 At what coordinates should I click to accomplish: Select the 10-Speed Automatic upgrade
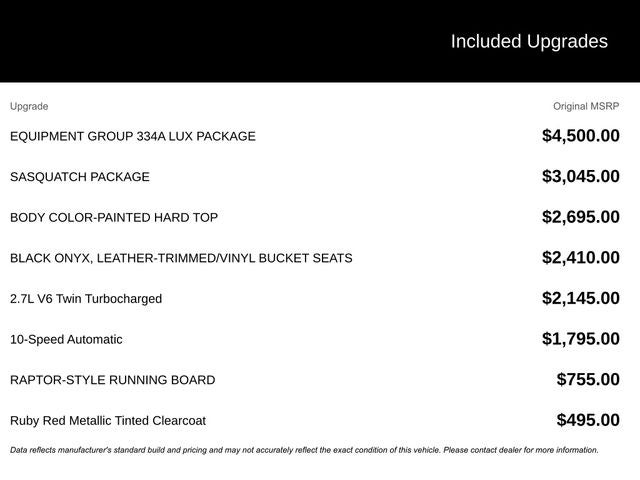click(66, 339)
